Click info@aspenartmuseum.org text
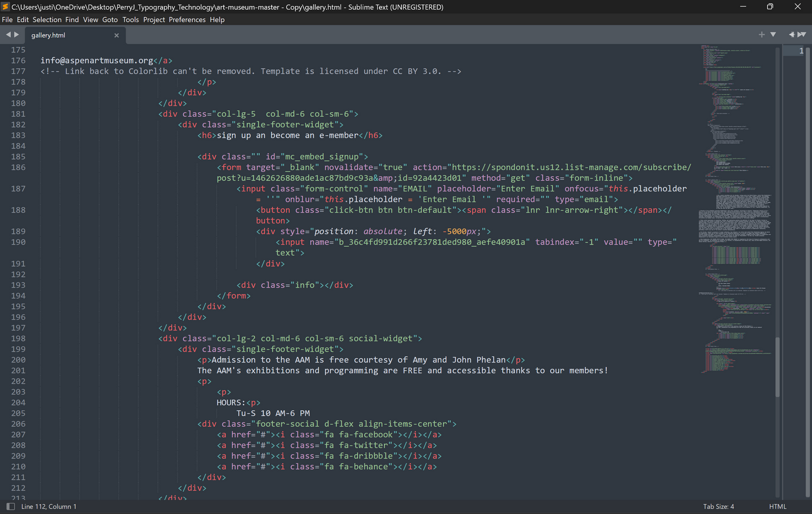The image size is (812, 514). coord(97,61)
